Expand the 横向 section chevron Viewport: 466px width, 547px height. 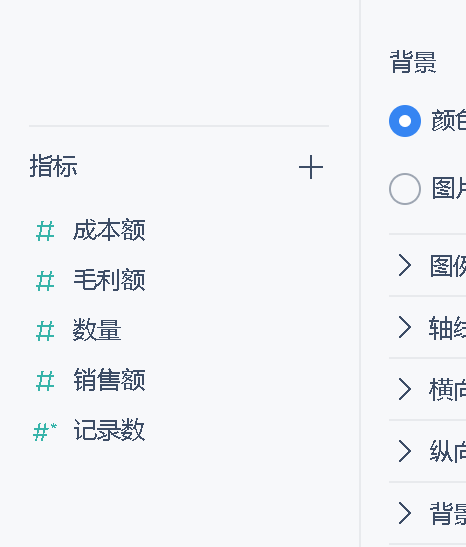click(405, 389)
